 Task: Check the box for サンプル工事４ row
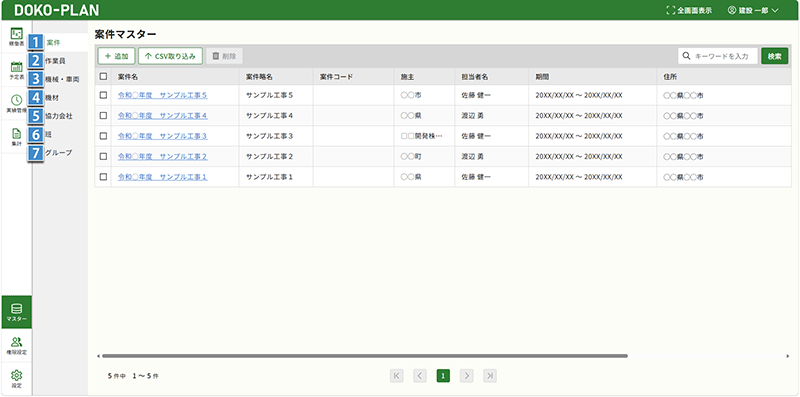pyautogui.click(x=104, y=116)
